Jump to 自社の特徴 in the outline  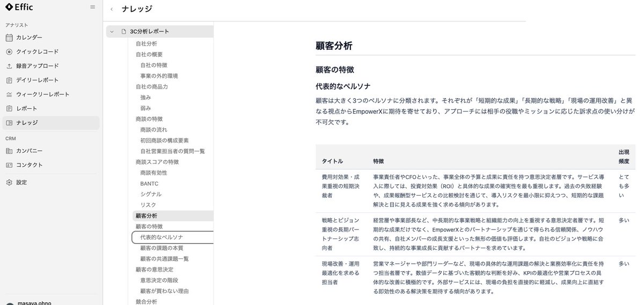(x=153, y=65)
